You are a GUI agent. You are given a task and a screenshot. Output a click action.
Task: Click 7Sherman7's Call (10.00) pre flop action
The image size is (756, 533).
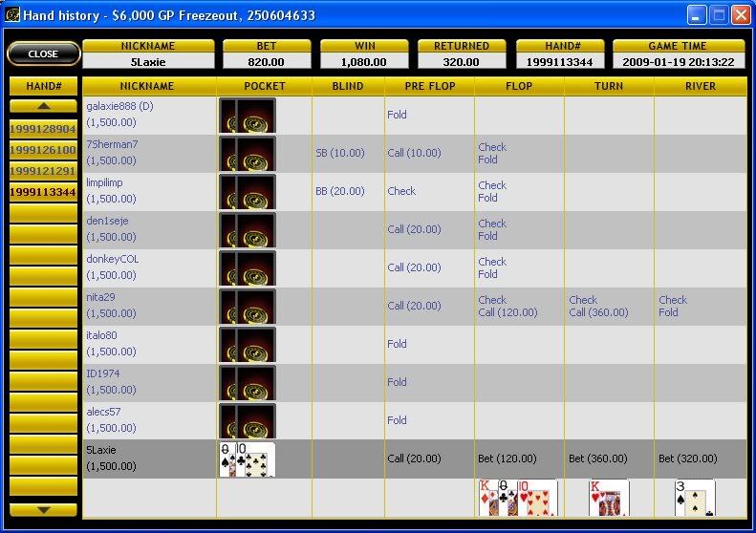click(x=414, y=153)
